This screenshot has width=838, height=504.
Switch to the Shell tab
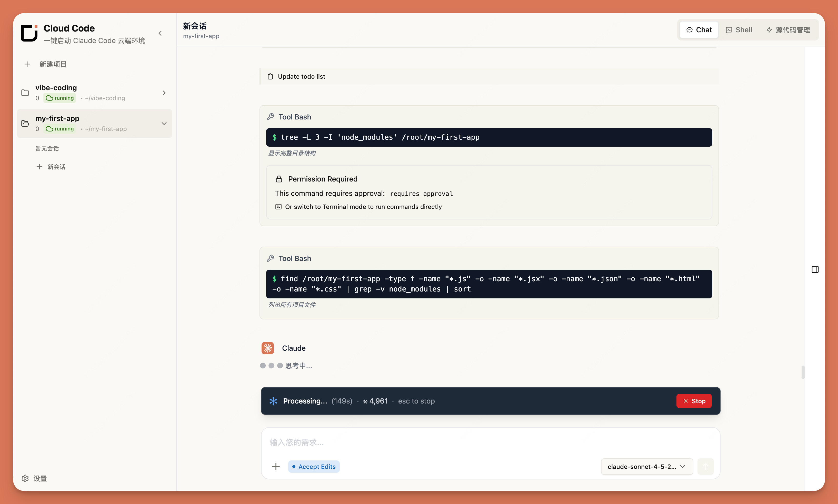pyautogui.click(x=739, y=30)
